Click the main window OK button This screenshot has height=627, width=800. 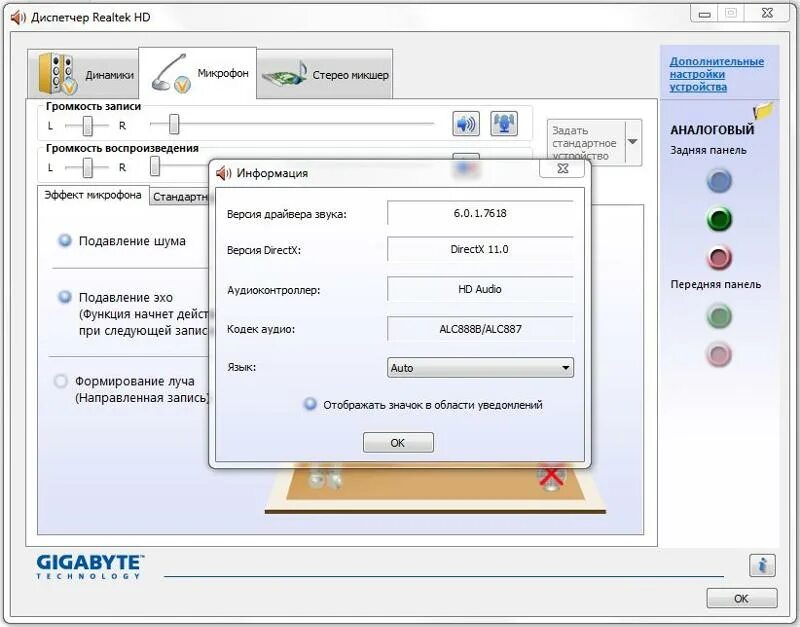(x=742, y=598)
